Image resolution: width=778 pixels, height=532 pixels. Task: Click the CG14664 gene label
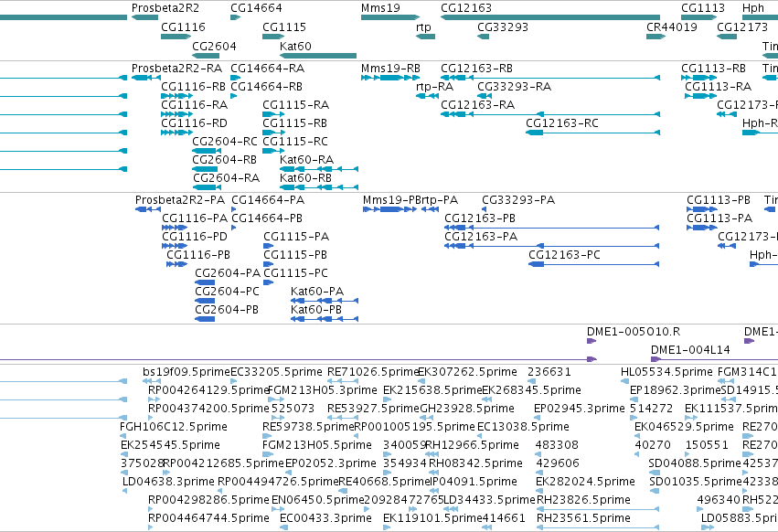[256, 8]
